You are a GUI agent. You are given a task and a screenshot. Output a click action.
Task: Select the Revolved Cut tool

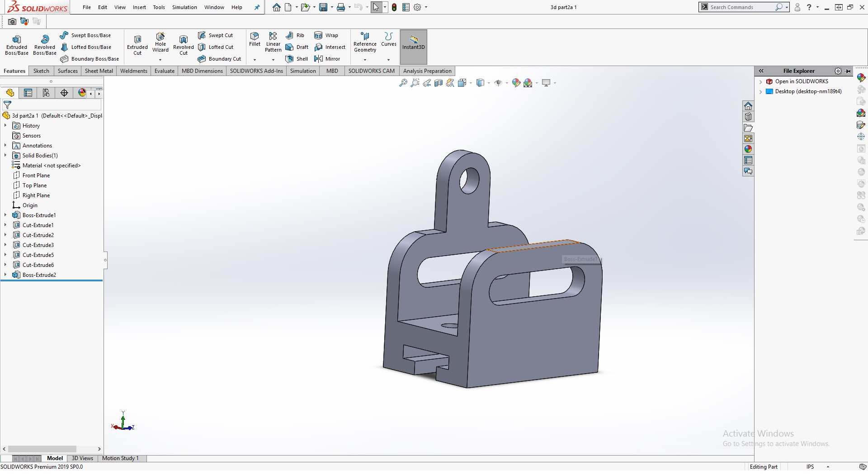183,44
